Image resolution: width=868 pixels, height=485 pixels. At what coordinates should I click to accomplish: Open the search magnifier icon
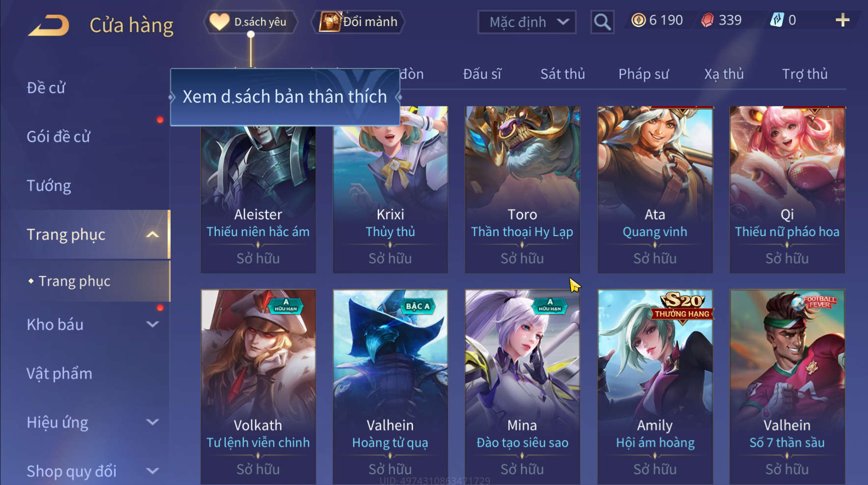(x=602, y=22)
